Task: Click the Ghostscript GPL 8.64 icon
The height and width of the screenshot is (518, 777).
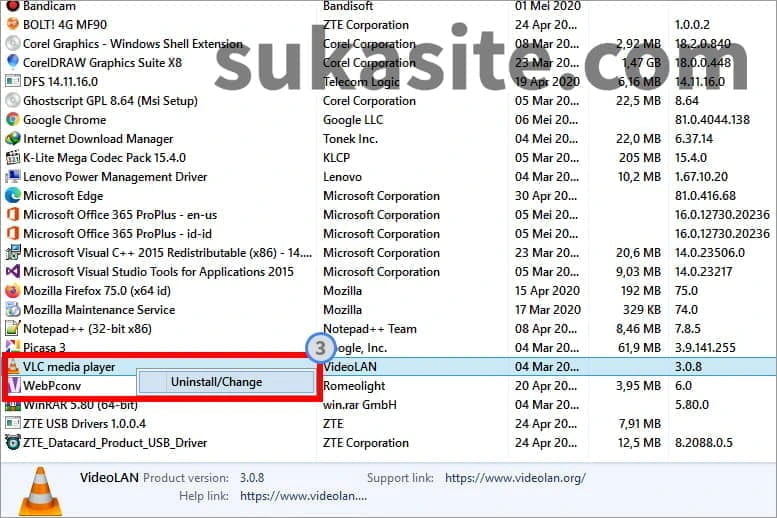Action: (x=12, y=100)
